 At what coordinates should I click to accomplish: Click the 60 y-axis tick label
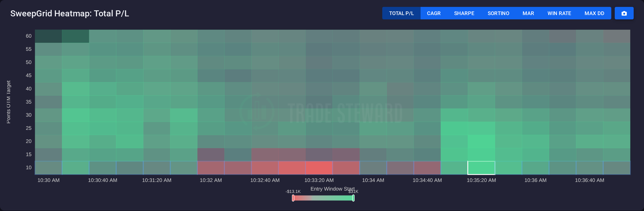(x=28, y=36)
